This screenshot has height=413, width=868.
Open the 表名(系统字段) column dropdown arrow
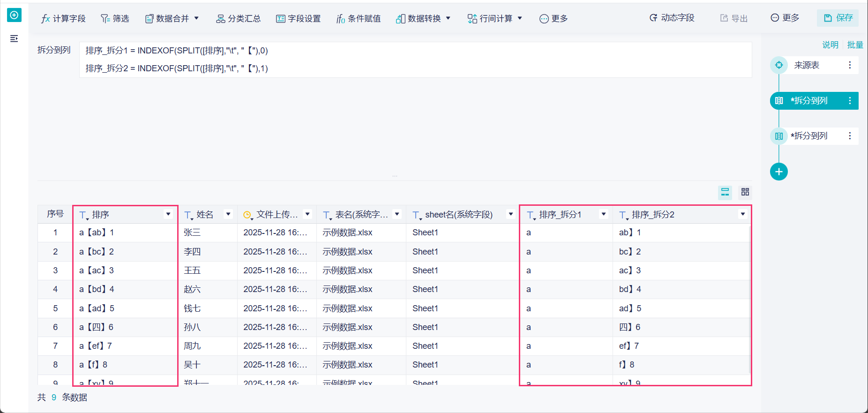(x=397, y=214)
